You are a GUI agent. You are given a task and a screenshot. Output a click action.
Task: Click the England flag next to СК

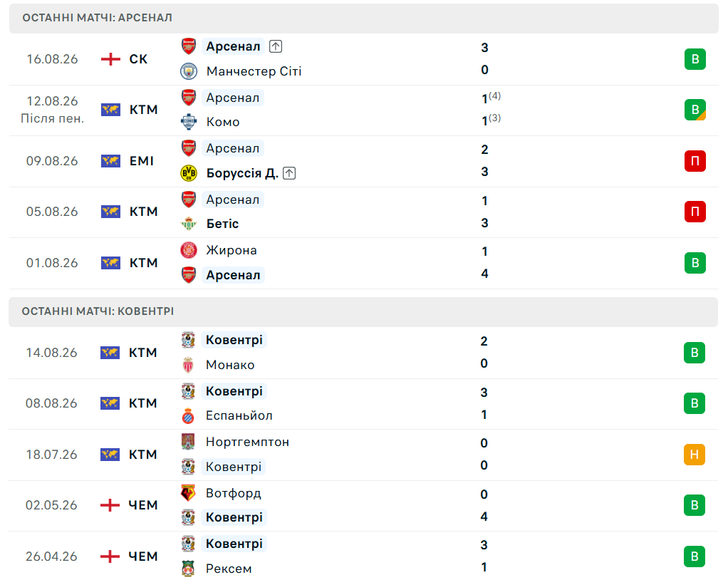[110, 59]
